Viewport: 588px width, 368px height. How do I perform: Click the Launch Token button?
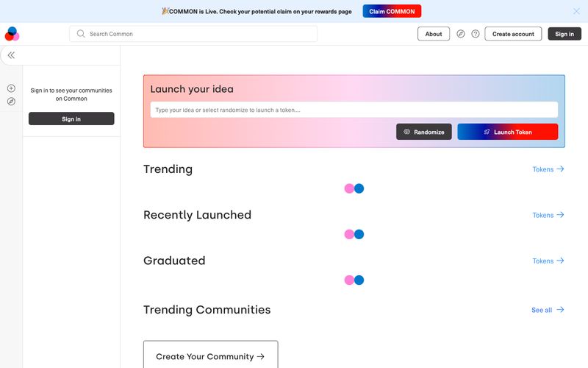508,132
